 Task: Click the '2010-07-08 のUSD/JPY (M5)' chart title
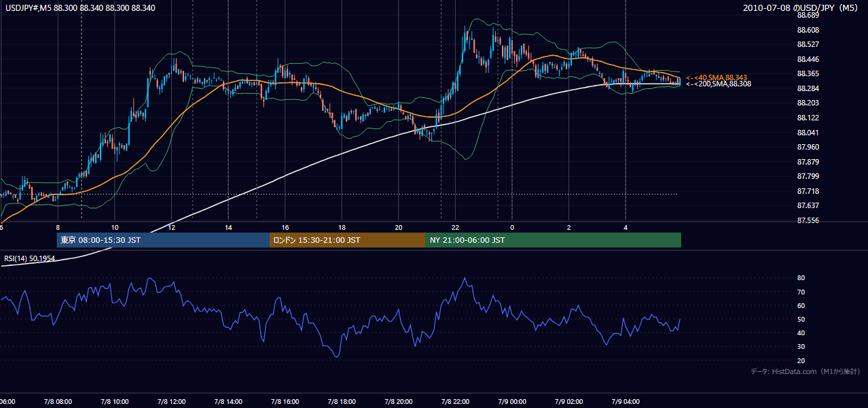click(801, 8)
